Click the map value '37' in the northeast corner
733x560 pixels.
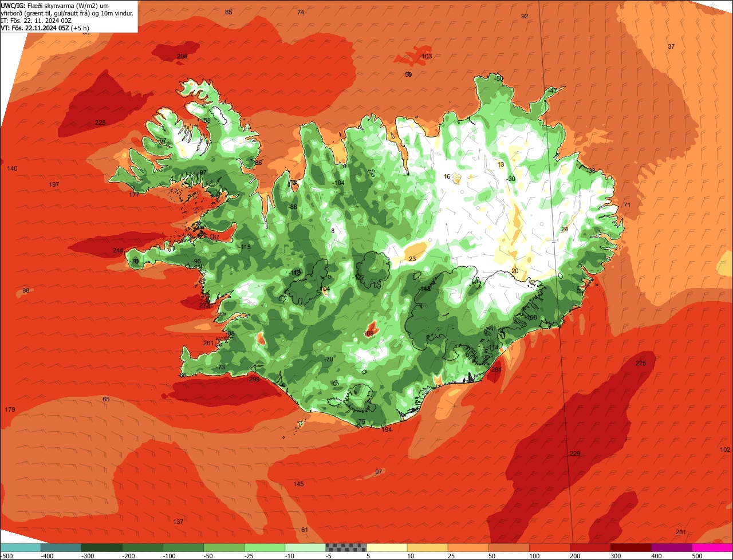(671, 46)
